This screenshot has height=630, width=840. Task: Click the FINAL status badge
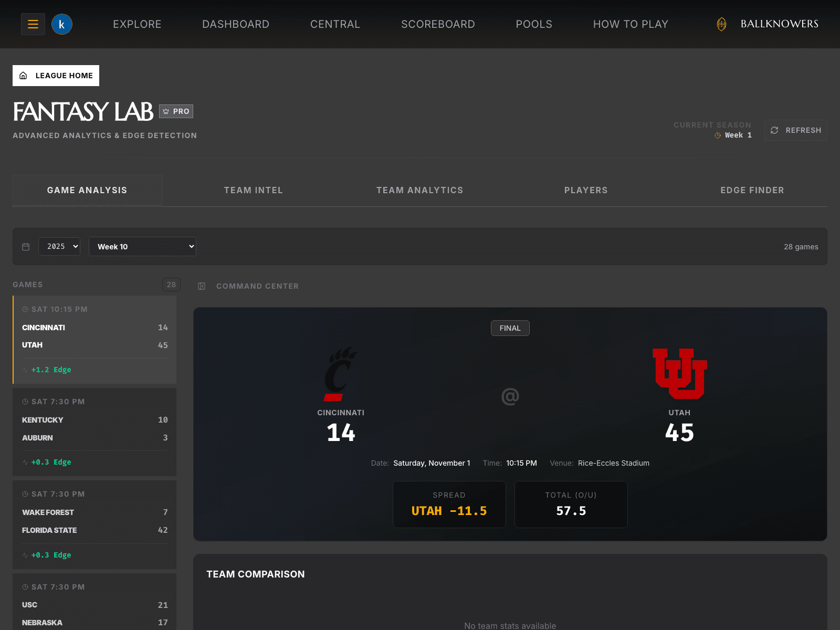[x=510, y=328]
